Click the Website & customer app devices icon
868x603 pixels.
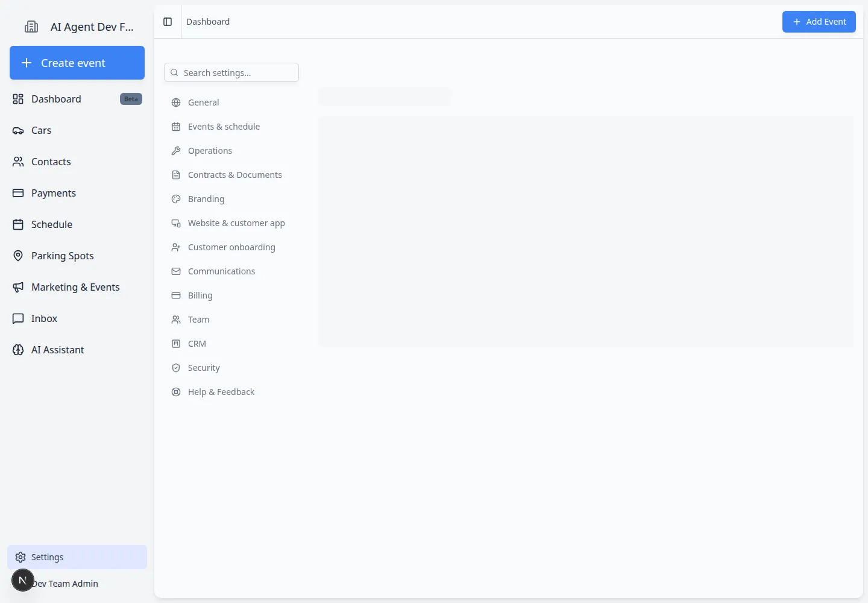coord(176,223)
